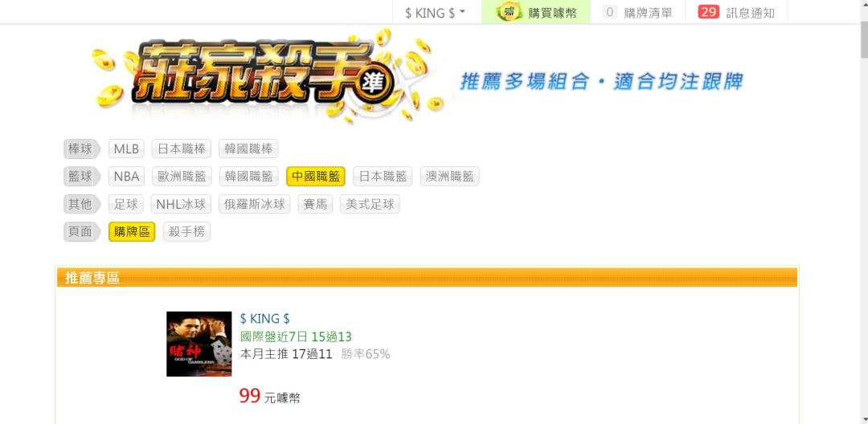The width and height of the screenshot is (868, 424).
Task: Select the 日本職棒 filter
Action: coord(182,149)
